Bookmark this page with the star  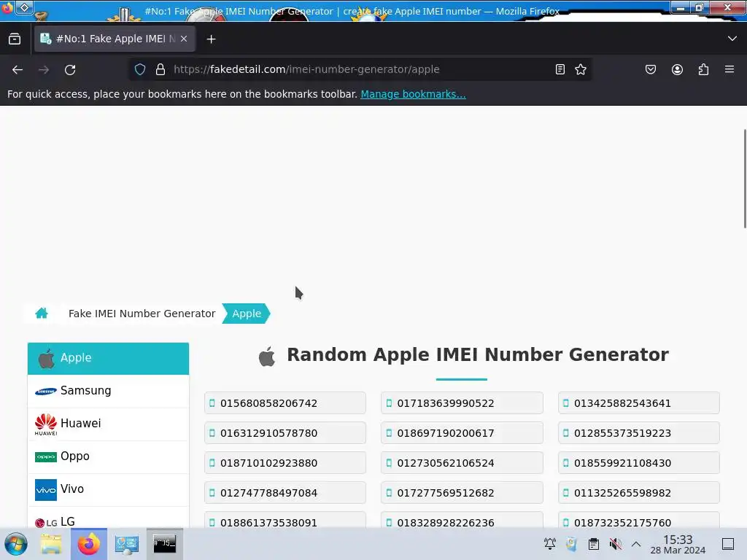tap(580, 69)
